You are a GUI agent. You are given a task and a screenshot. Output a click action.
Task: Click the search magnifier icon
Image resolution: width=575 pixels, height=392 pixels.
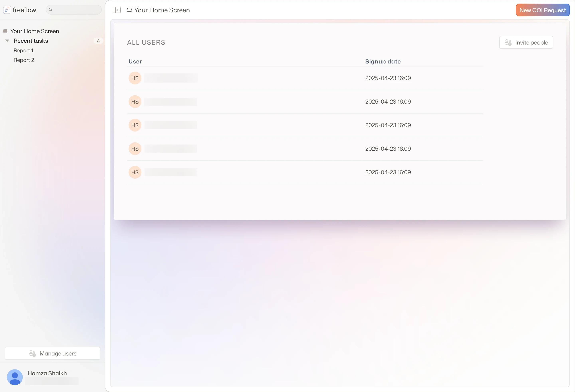click(51, 10)
